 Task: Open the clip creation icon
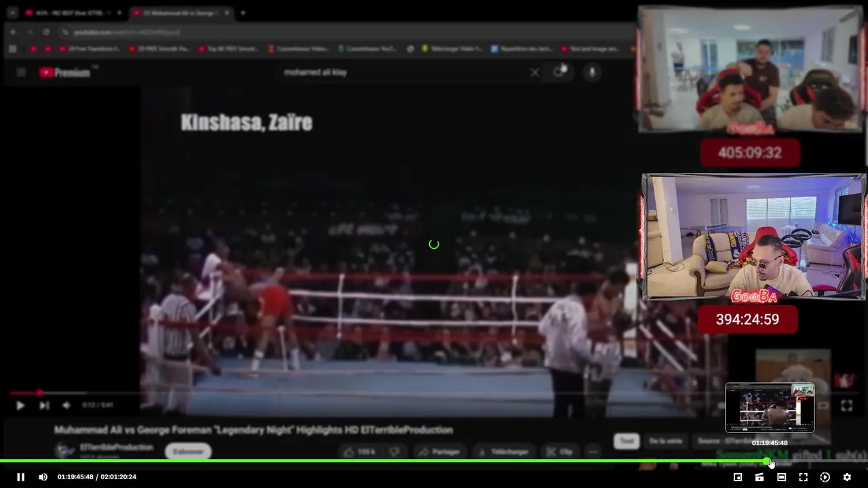[759, 477]
